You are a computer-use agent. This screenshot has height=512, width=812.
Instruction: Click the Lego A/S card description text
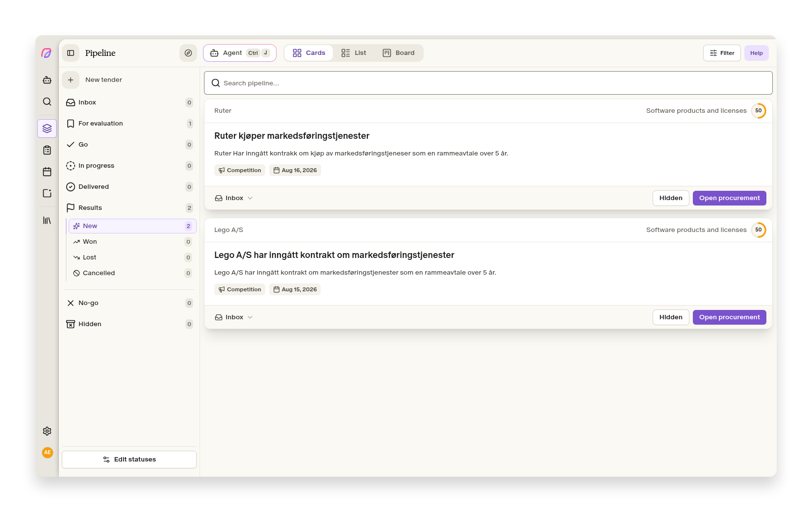355,273
